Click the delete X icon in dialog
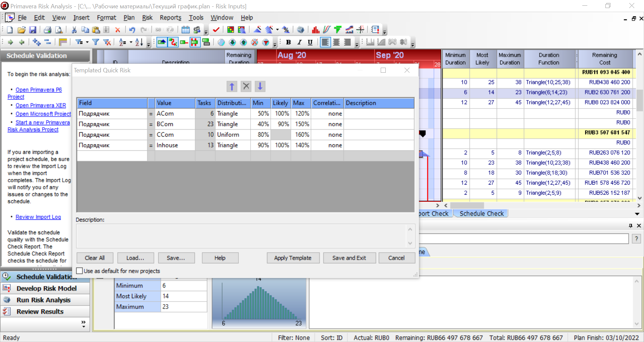This screenshot has width=644, height=342. [246, 86]
